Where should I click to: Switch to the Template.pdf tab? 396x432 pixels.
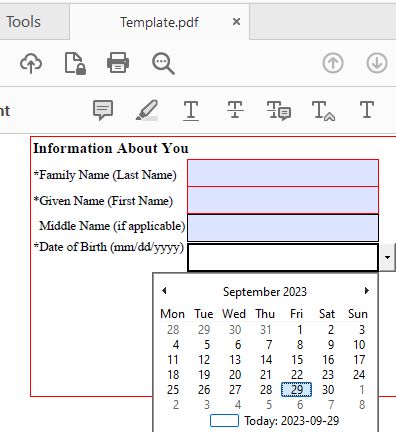(x=159, y=22)
